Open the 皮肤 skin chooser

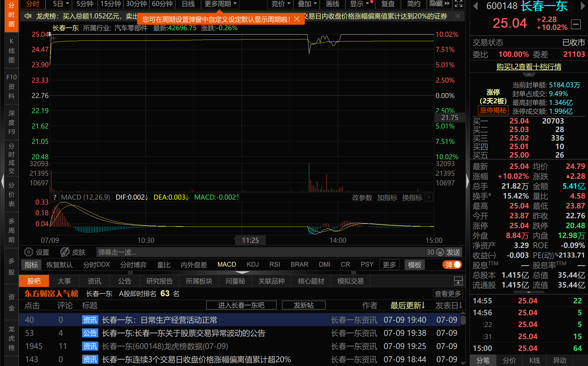coord(73,252)
